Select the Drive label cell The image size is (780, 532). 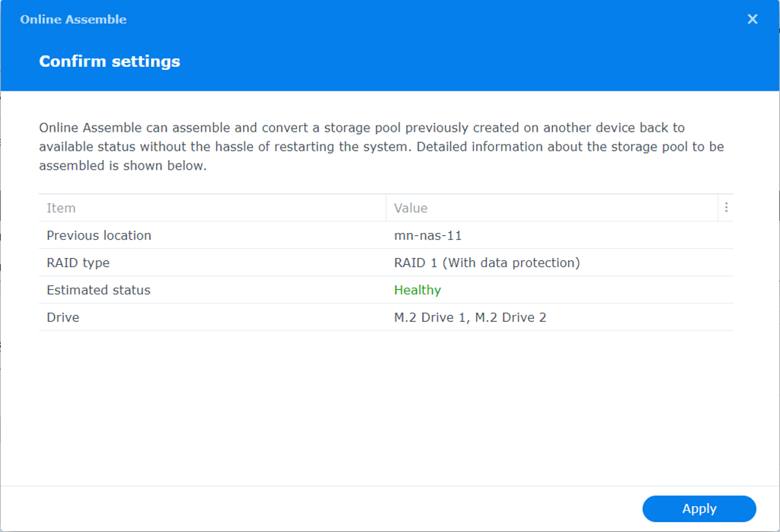(62, 317)
